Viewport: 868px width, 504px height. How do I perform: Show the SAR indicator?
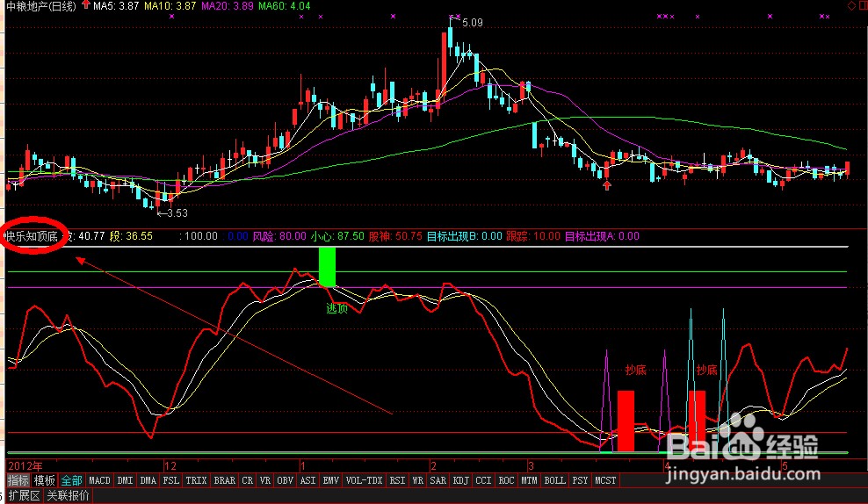coord(438,480)
